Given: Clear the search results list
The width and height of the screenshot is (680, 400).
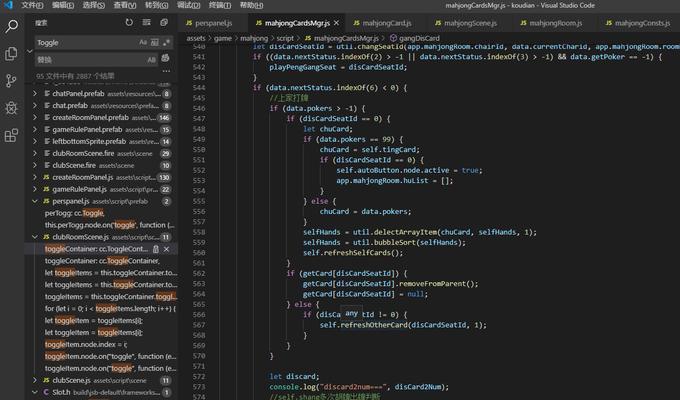Looking at the screenshot, I should click(145, 21).
